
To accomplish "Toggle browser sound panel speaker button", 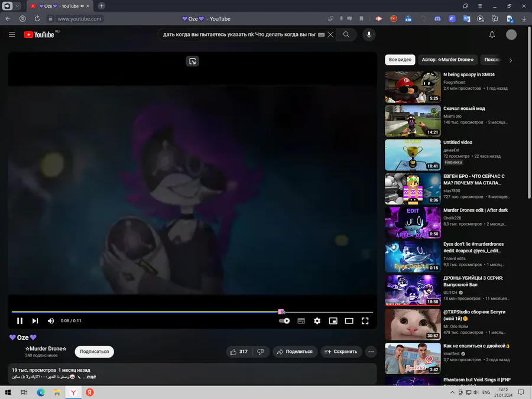I will click(x=8, y=6).
